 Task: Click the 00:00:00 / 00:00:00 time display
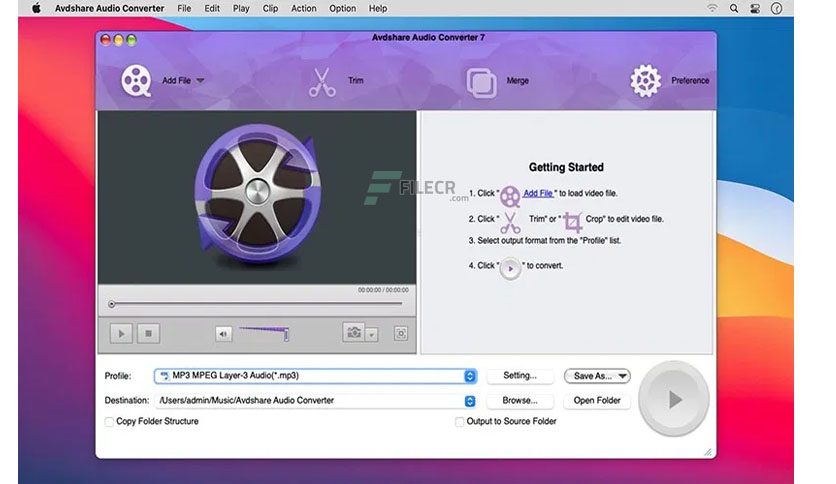[x=383, y=290]
